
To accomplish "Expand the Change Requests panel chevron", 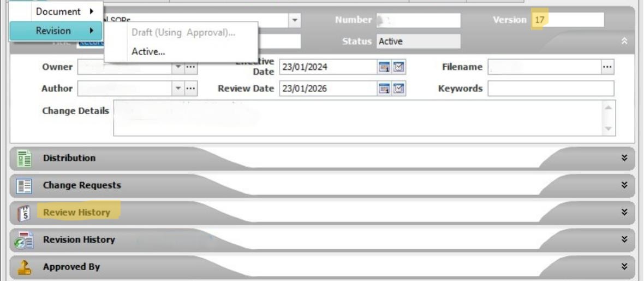I will click(624, 185).
